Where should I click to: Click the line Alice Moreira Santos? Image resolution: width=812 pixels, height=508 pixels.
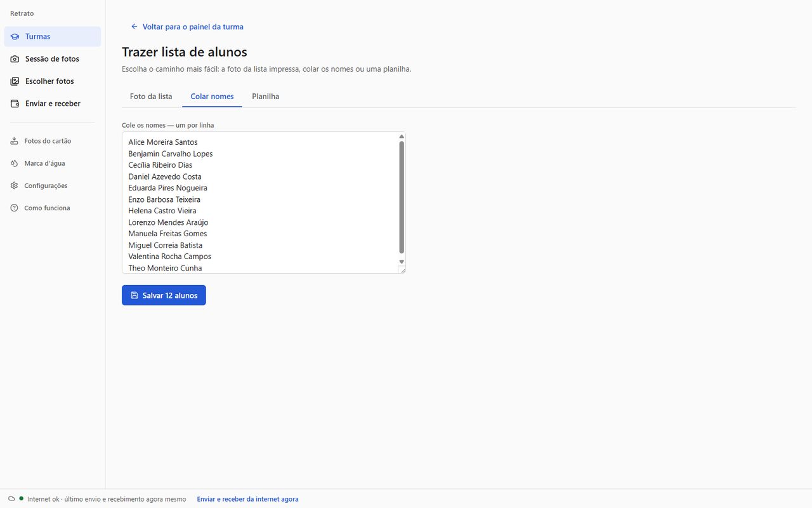[163, 142]
